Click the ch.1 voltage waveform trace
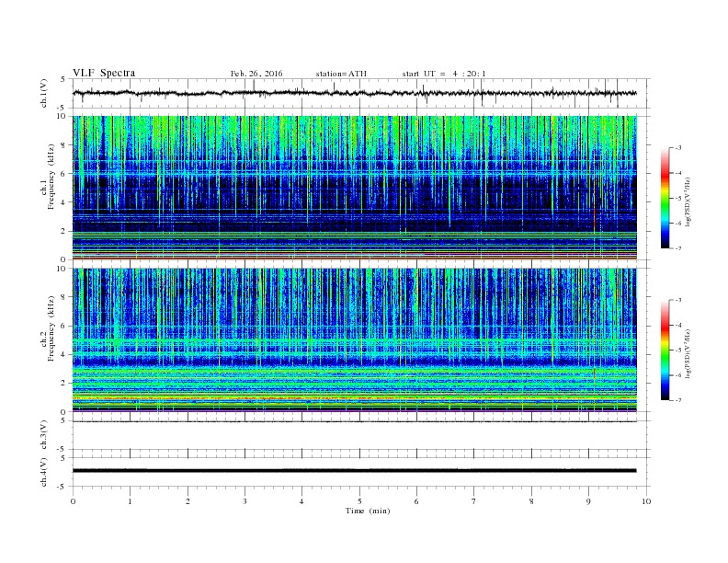The height and width of the screenshot is (563, 728). [x=355, y=93]
